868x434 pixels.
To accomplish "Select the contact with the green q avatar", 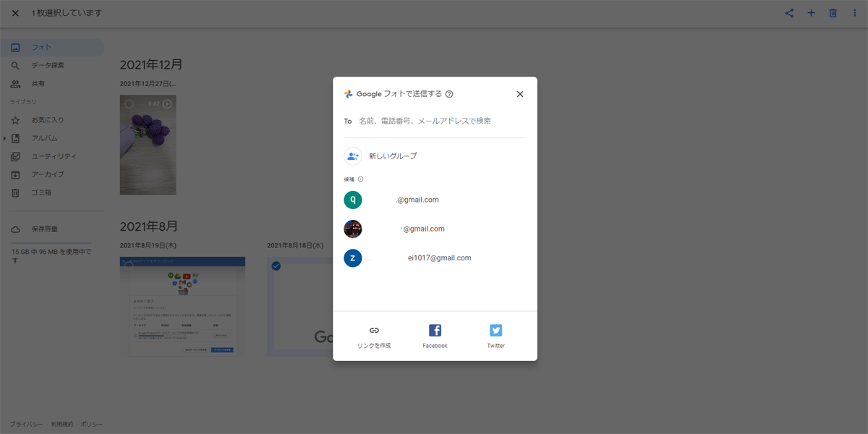I will (435, 200).
